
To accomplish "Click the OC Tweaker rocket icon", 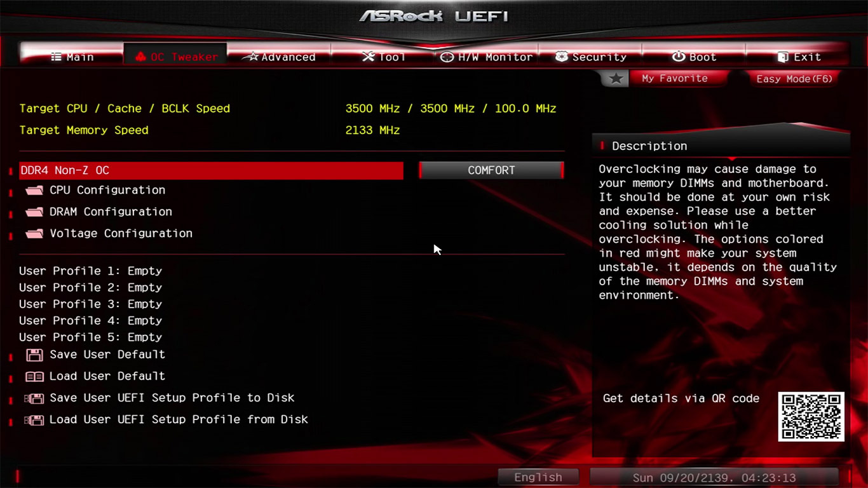I will (x=140, y=57).
